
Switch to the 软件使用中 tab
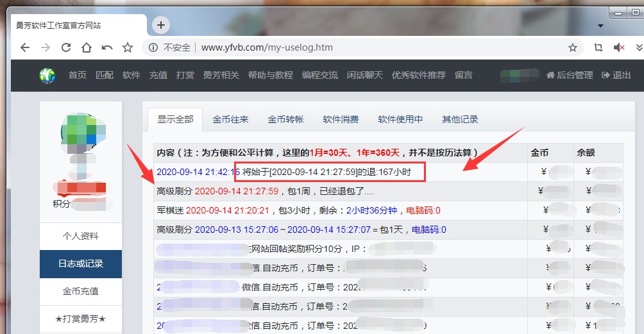coord(400,119)
